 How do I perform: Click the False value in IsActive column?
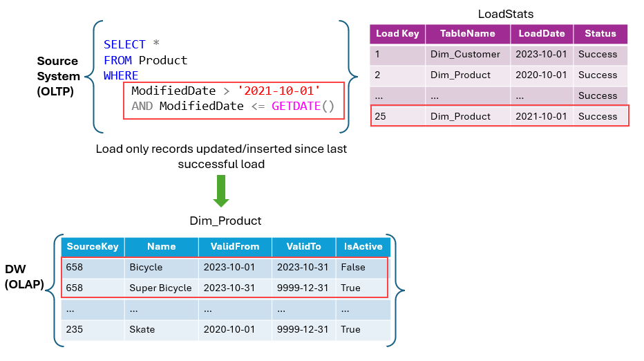pos(353,267)
